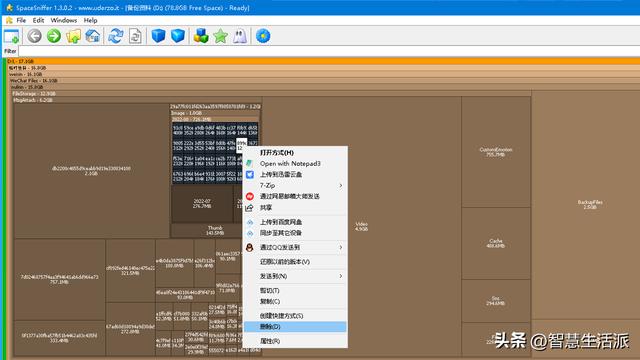Expand the 通过QQ发送到 submenu
Screen dimensions: 640x360
[x=296, y=248]
